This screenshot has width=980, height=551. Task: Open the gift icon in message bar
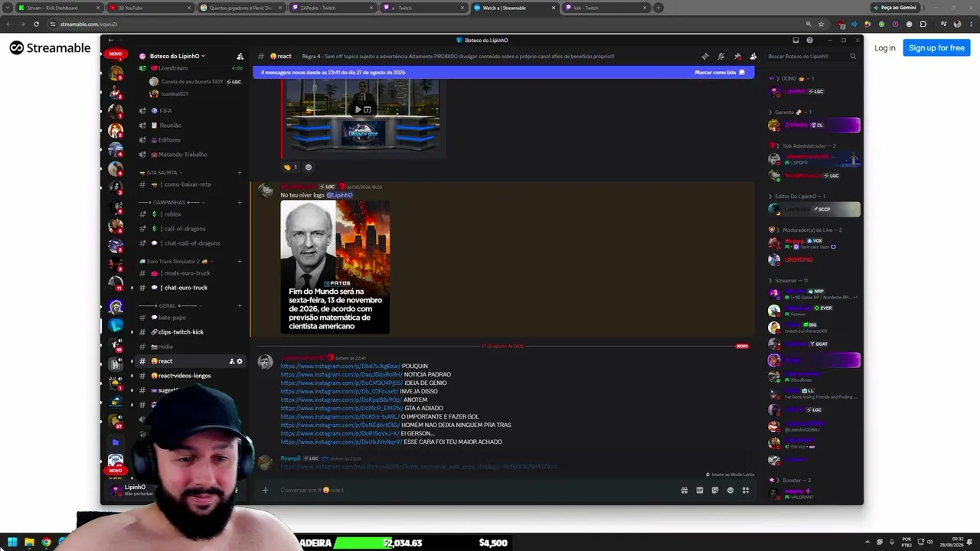coord(684,491)
